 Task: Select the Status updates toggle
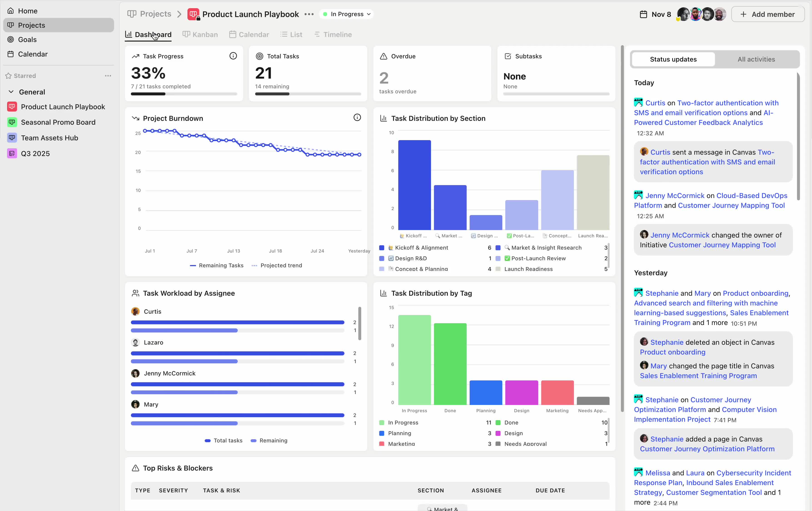(x=673, y=59)
